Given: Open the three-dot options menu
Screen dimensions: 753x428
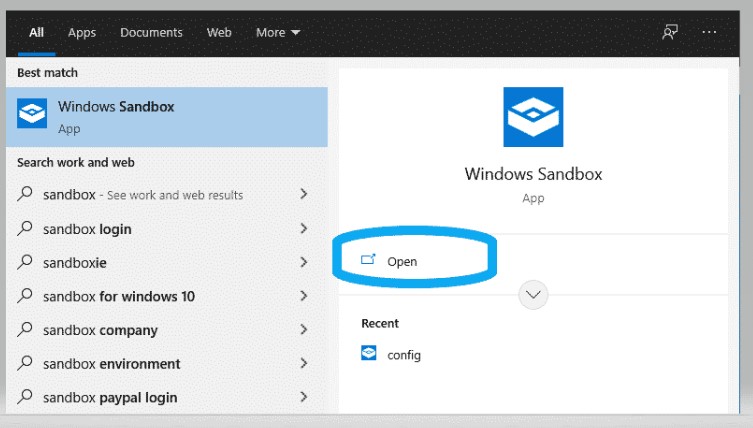Looking at the screenshot, I should click(x=709, y=32).
